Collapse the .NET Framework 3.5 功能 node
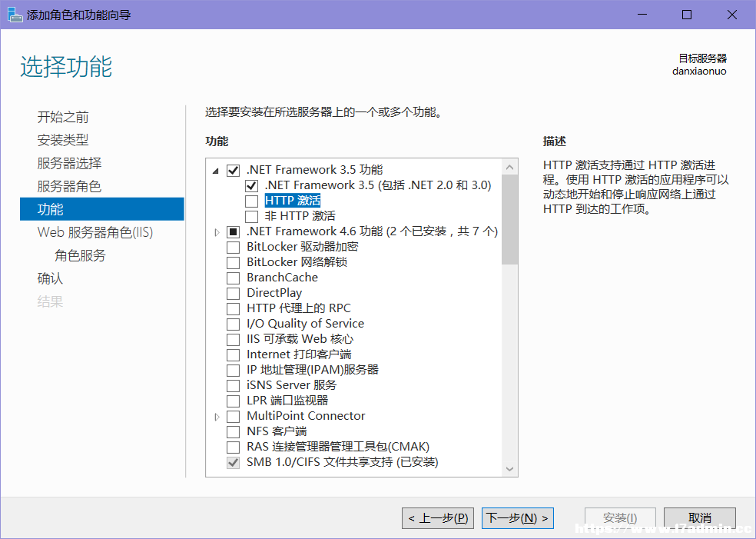Image resolution: width=756 pixels, height=539 pixels. (x=216, y=171)
